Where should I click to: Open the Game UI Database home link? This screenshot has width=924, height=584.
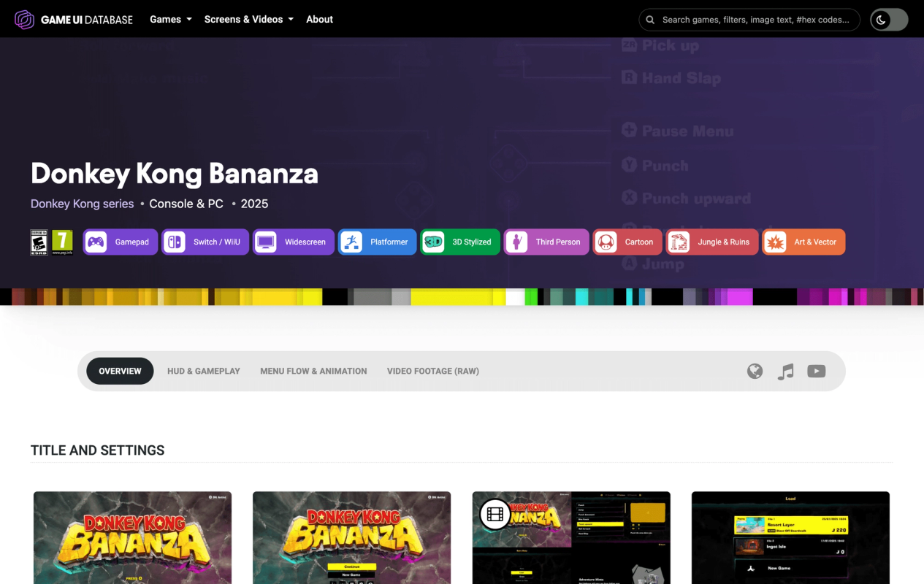74,20
